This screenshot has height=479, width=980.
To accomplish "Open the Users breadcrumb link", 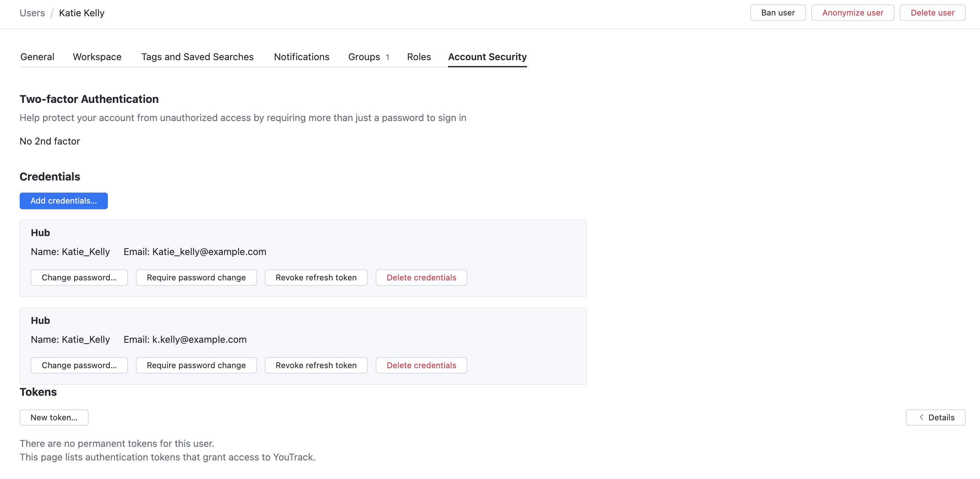I will pyautogui.click(x=32, y=12).
